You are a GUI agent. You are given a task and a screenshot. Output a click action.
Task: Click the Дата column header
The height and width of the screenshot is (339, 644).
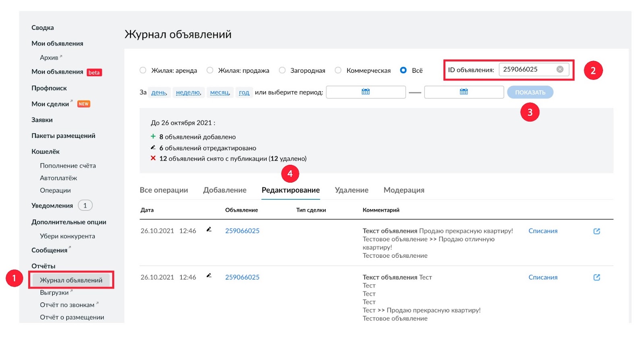point(147,210)
